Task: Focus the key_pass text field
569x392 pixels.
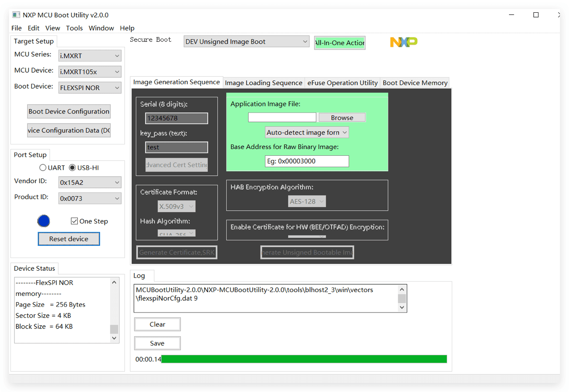Action: click(176, 147)
